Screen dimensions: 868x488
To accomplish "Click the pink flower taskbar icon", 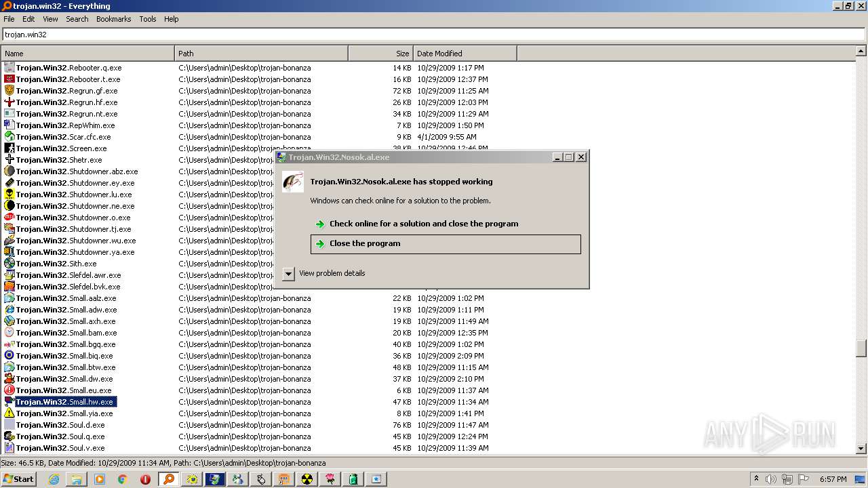I will (x=330, y=479).
